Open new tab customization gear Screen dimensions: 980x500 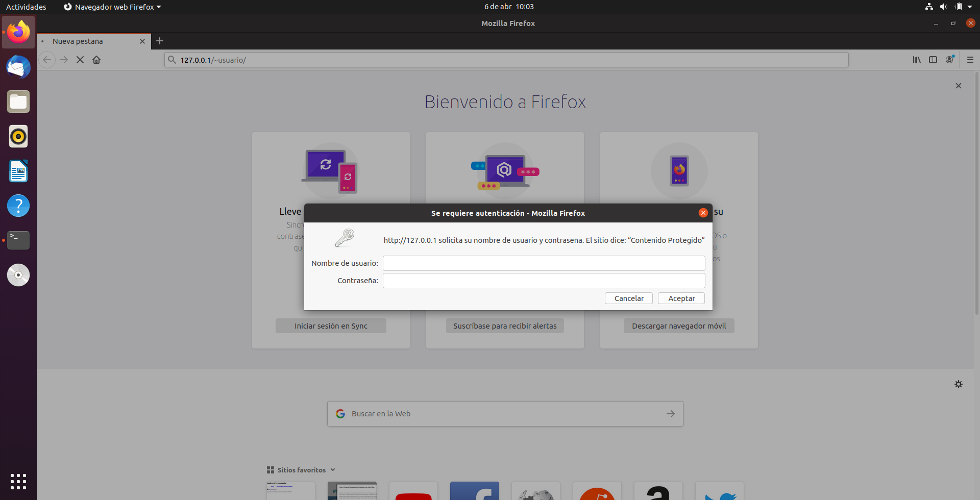tap(959, 384)
